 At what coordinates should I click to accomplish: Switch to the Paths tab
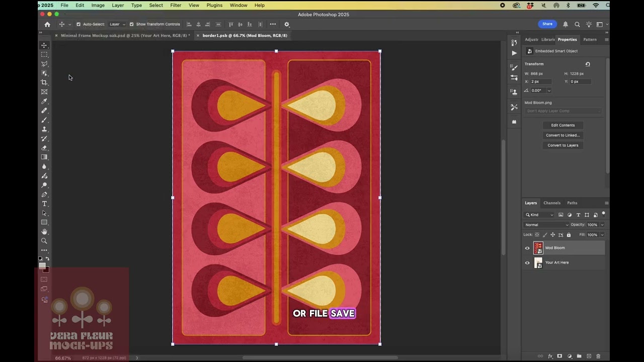(572, 203)
